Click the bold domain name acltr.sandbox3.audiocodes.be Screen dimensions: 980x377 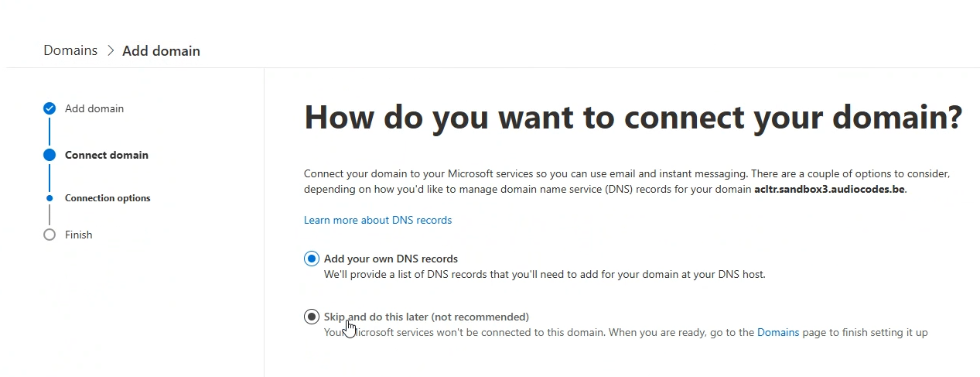pos(830,189)
